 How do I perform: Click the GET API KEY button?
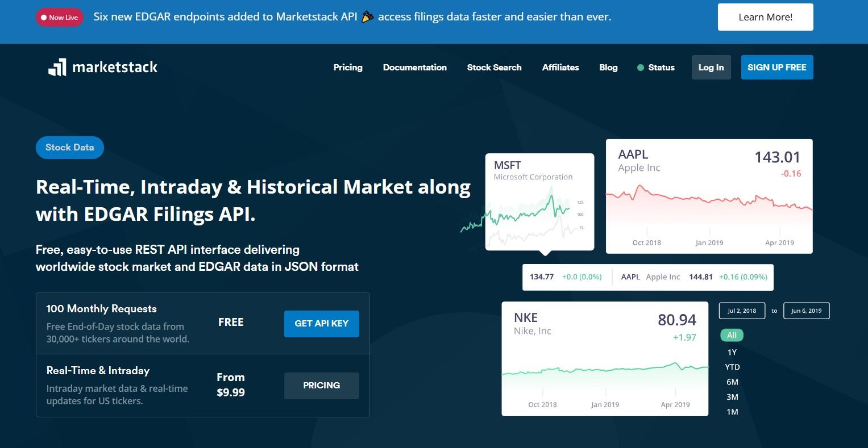pyautogui.click(x=322, y=324)
